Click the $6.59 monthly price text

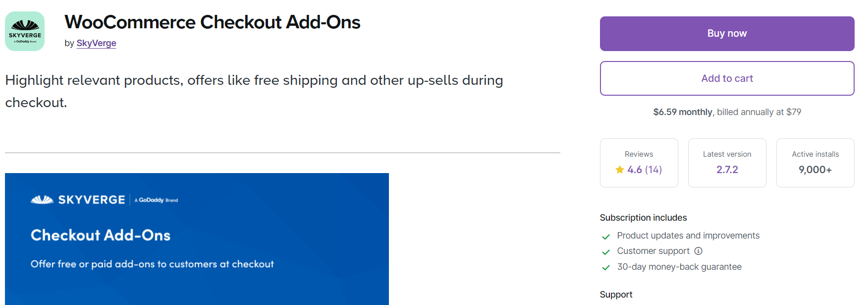click(682, 112)
